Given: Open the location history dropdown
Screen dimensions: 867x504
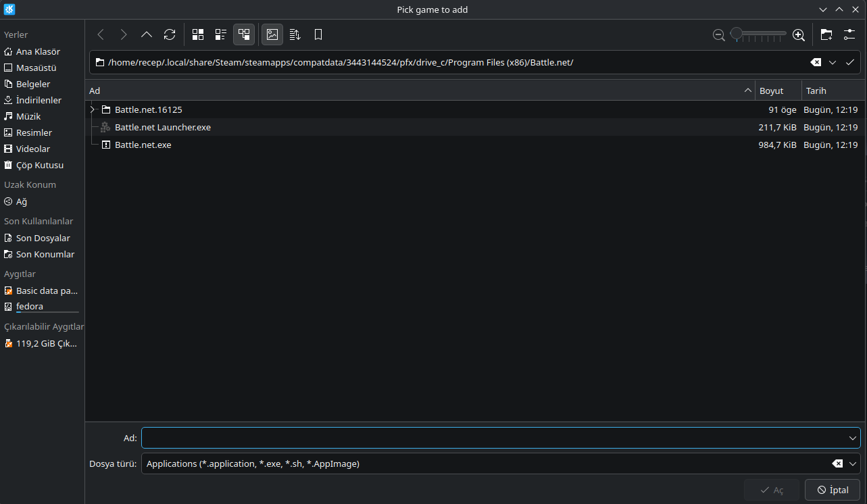Looking at the screenshot, I should tap(833, 62).
